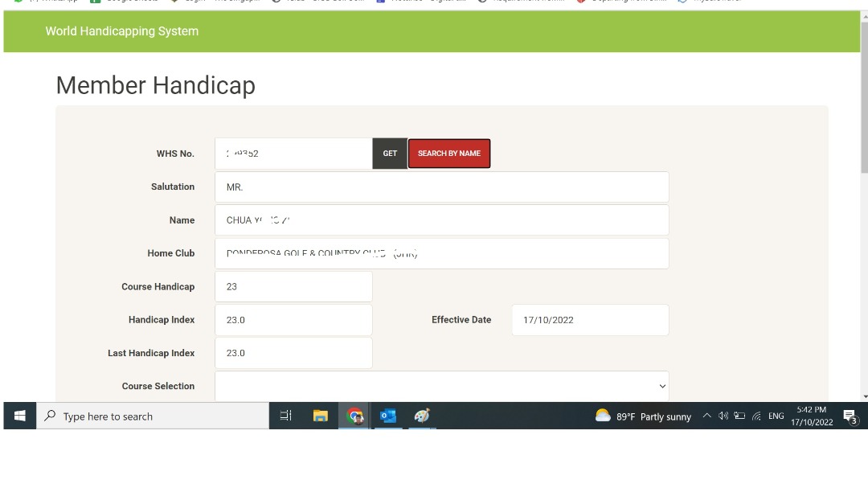The image size is (868, 488).
Task: Show hidden system tray icons
Action: 706,416
